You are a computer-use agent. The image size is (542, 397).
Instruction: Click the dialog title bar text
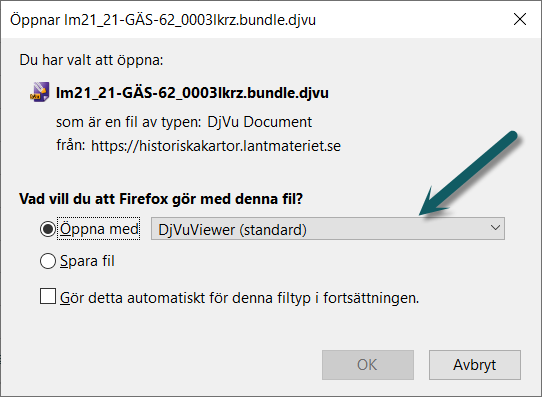click(x=163, y=20)
